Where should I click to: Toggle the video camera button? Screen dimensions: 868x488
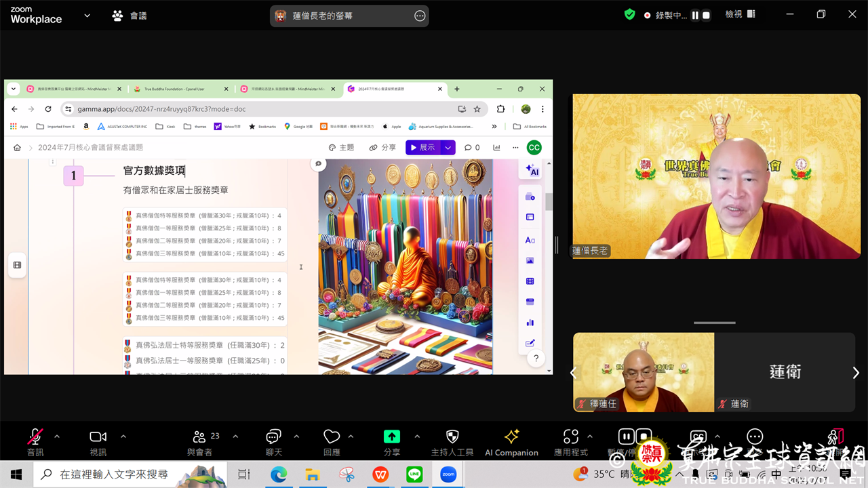98,437
